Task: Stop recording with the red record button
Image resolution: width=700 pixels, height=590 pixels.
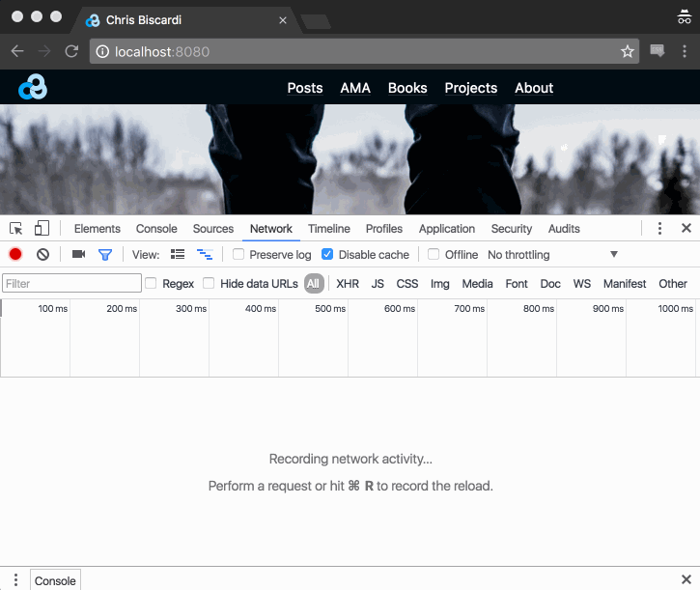Action: [x=15, y=254]
